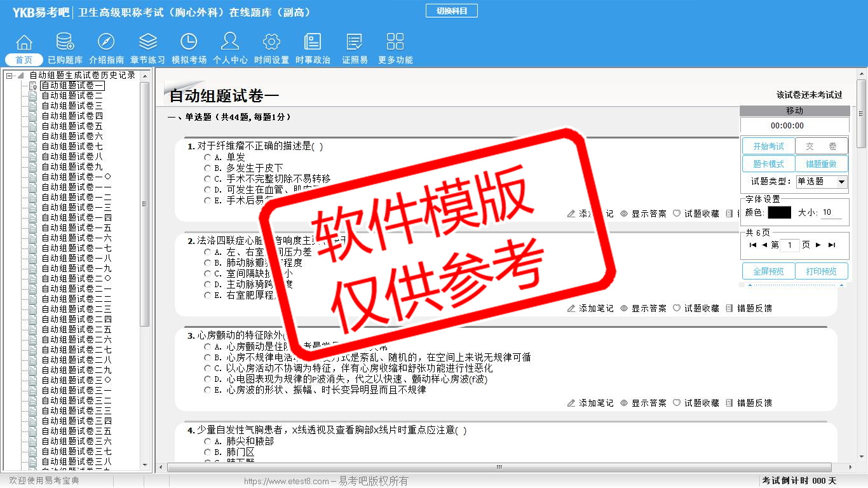Screen dimensions: 868x488
Task: Open 时间设置 gear icon
Action: pyautogui.click(x=271, y=43)
